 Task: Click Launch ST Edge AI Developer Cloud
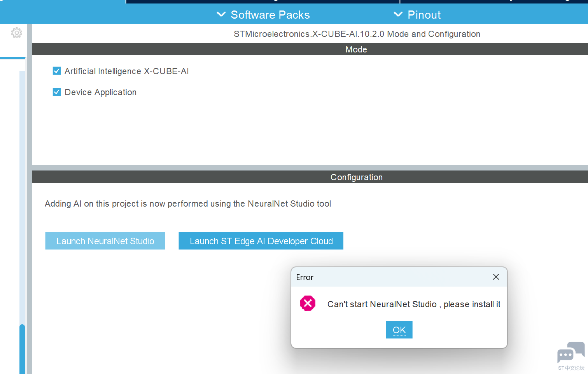[261, 241]
